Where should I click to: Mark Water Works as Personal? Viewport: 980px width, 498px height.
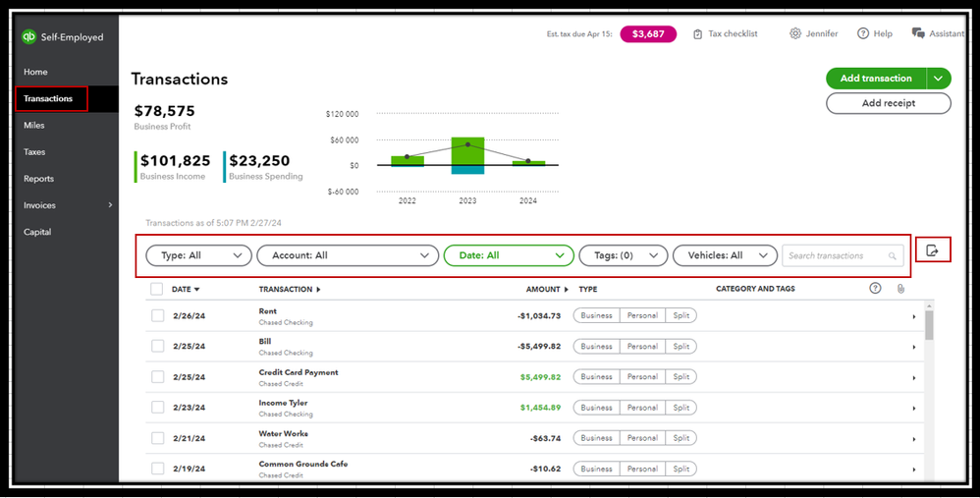[642, 438]
